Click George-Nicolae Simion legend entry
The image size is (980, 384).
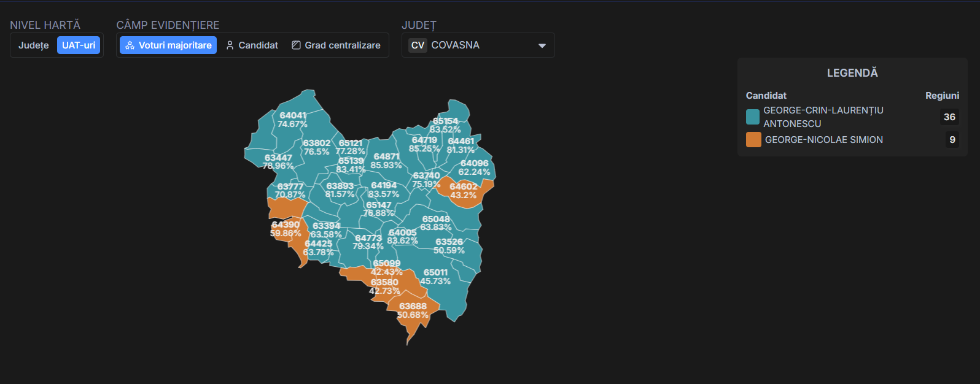click(823, 140)
